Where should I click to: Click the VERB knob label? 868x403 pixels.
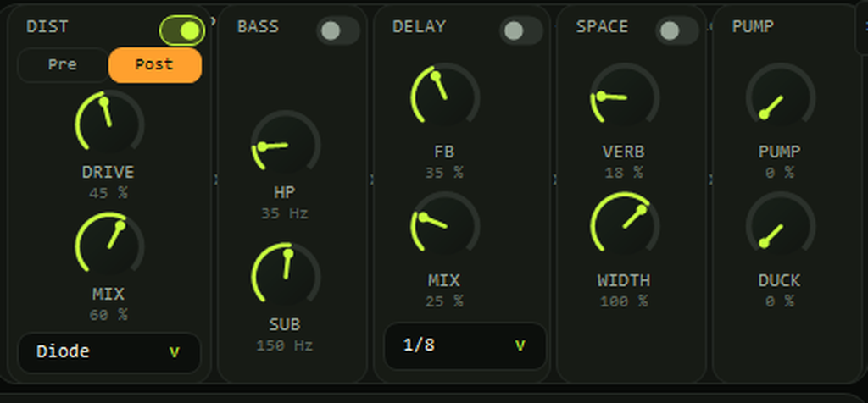624,152
